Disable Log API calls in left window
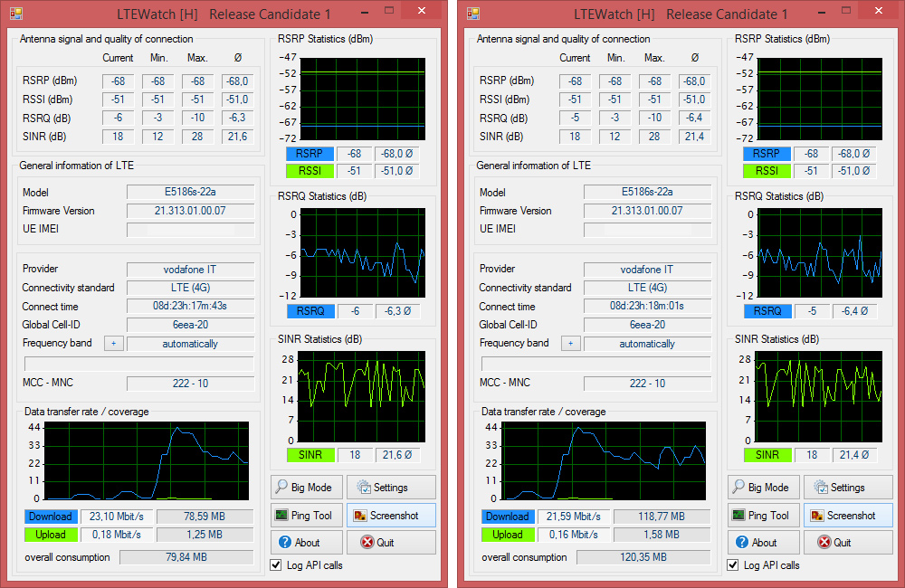The width and height of the screenshot is (905, 588). click(x=276, y=565)
